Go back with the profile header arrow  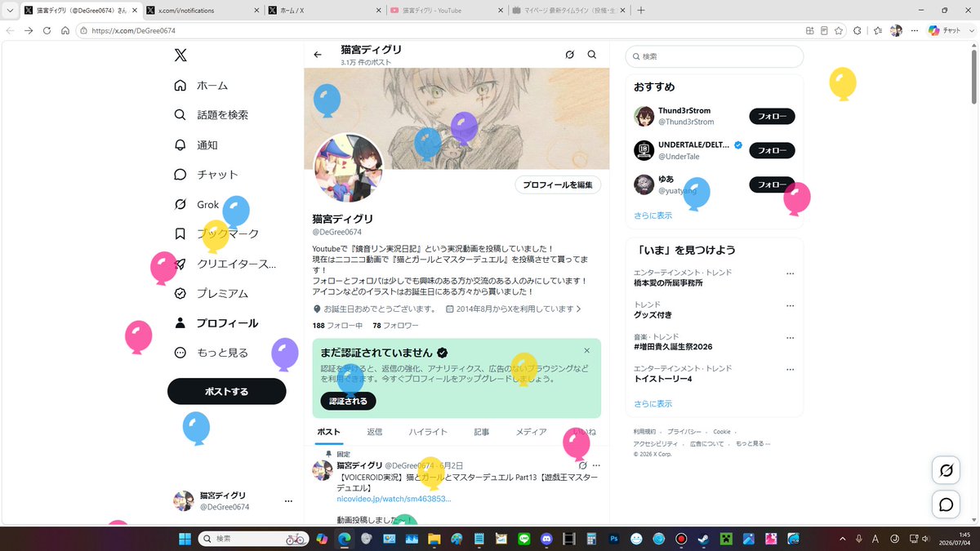[x=318, y=55]
